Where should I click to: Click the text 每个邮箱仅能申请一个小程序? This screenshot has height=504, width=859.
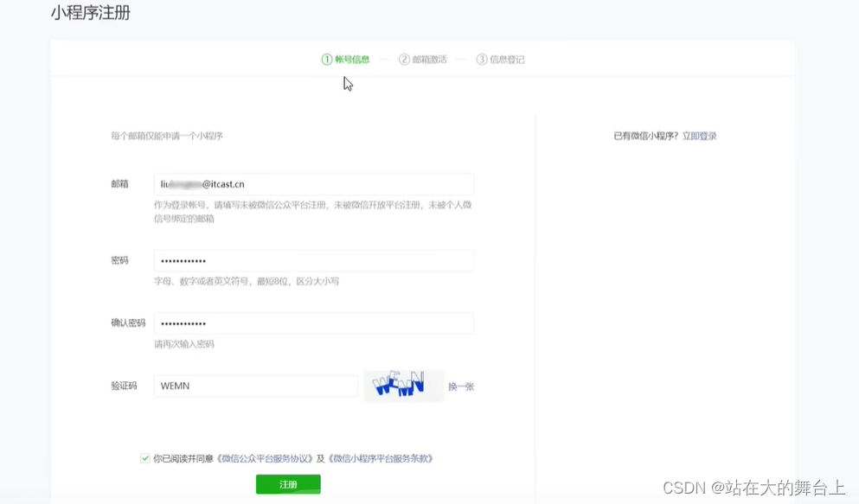click(167, 136)
